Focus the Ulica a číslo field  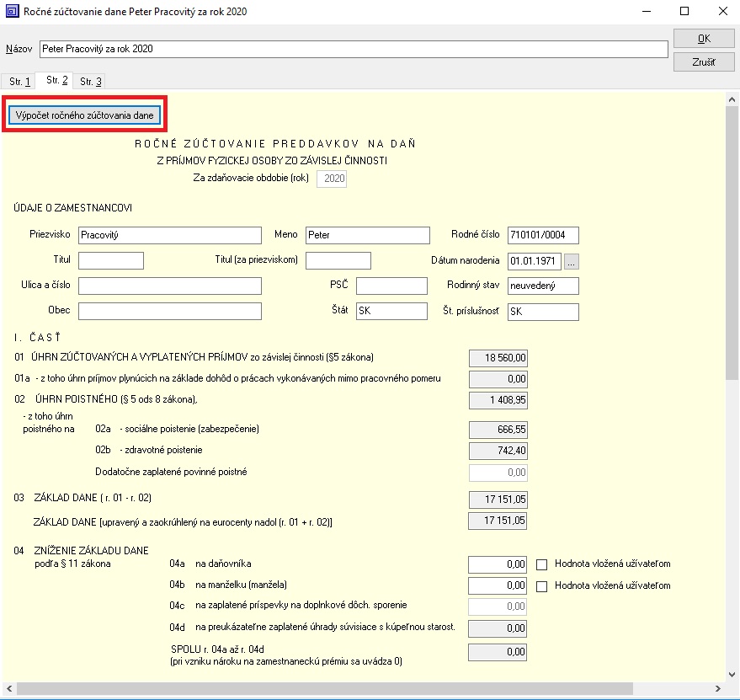(x=170, y=286)
